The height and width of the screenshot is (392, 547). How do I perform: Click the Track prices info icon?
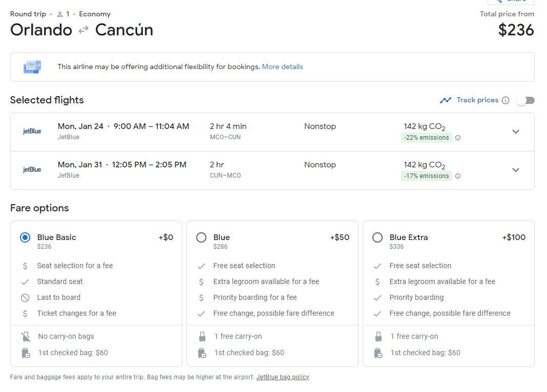tap(506, 100)
